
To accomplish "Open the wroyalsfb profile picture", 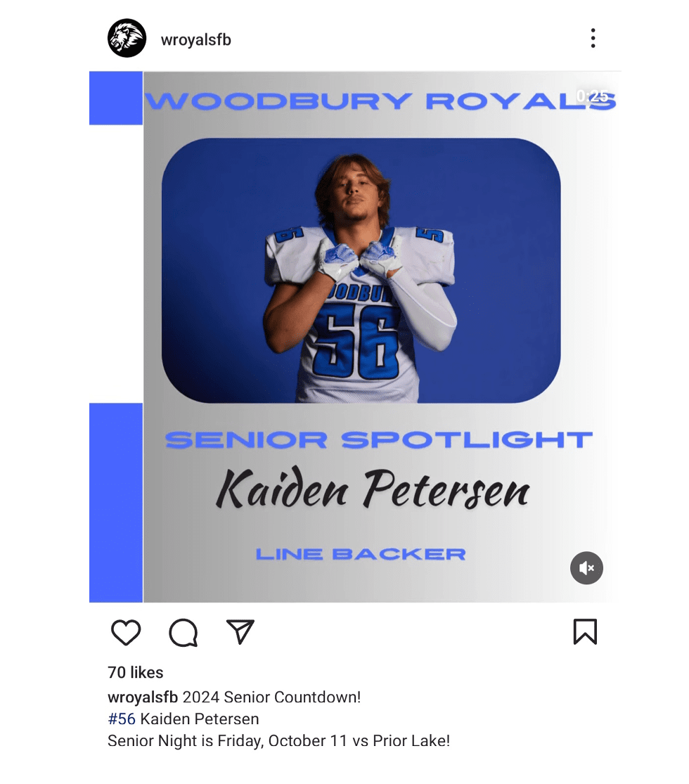I will point(127,38).
